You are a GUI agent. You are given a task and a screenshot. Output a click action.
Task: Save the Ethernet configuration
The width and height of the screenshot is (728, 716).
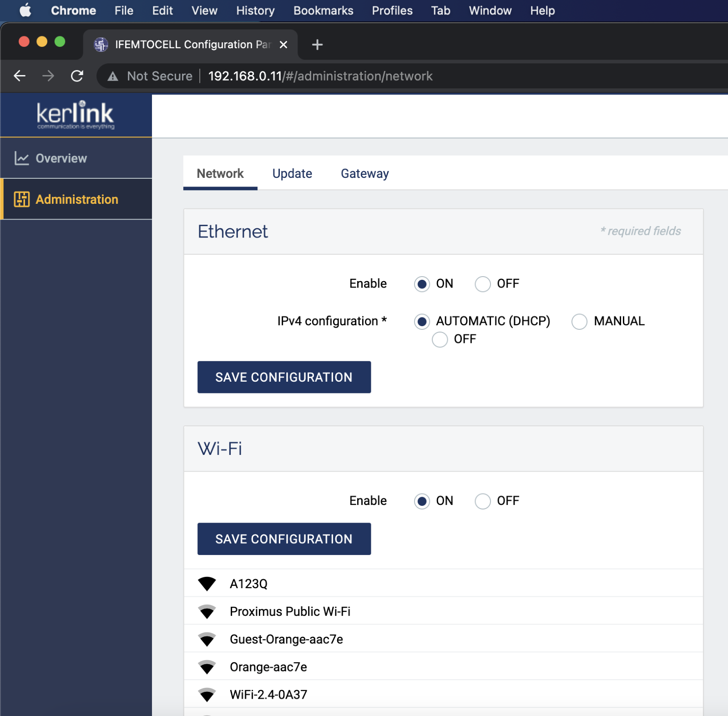tap(284, 377)
